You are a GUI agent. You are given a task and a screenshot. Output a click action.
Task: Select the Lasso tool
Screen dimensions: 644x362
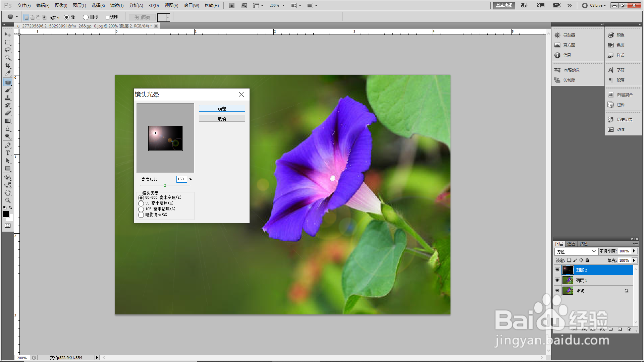pos(8,50)
